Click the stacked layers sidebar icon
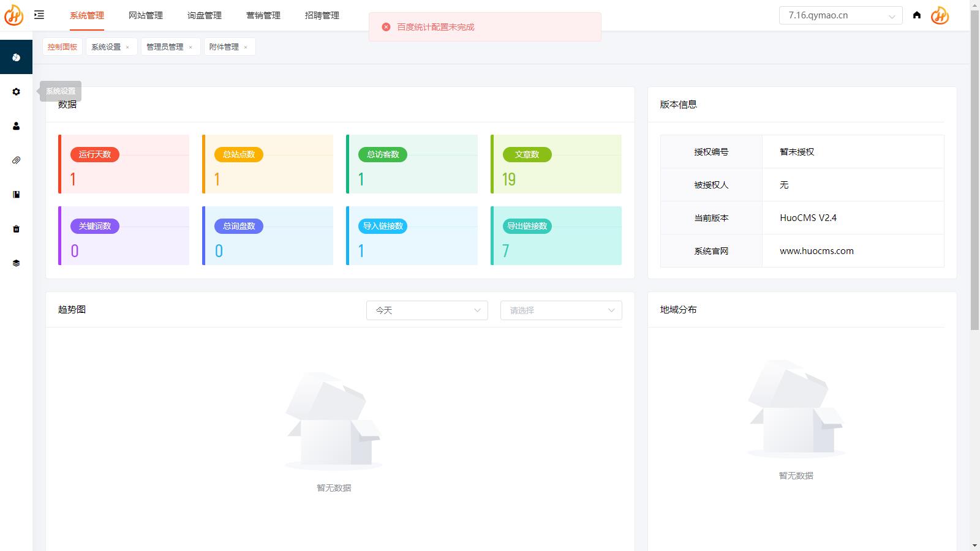Viewport: 980px width, 551px height. 16,263
